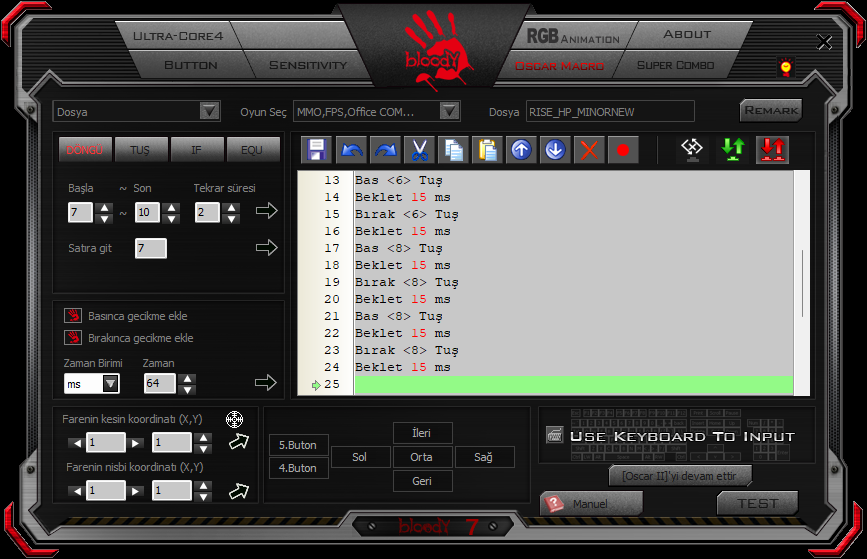Click the mouse-move recording icon
867x559 pixels.
click(692, 150)
